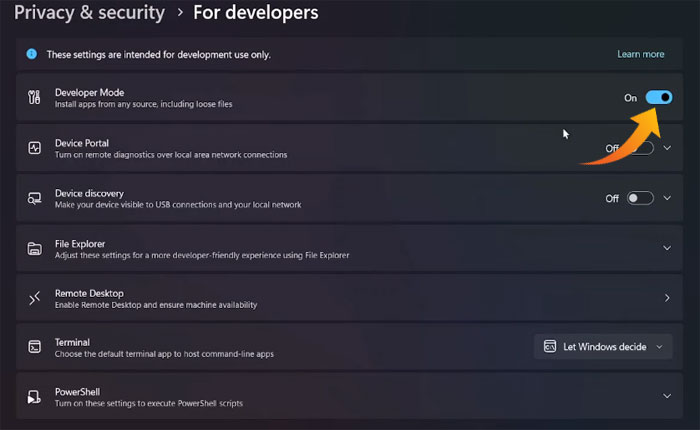Click the Device Portal diagnostics icon

click(x=34, y=148)
